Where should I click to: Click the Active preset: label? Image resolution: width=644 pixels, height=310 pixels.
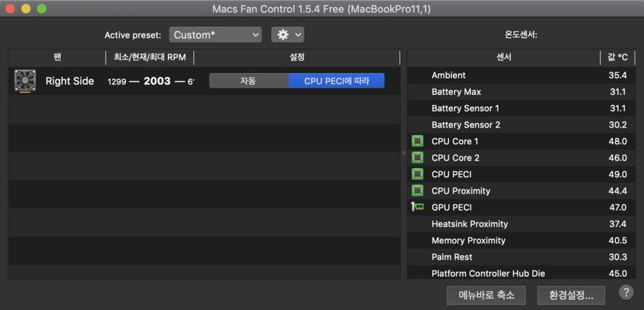coord(133,35)
